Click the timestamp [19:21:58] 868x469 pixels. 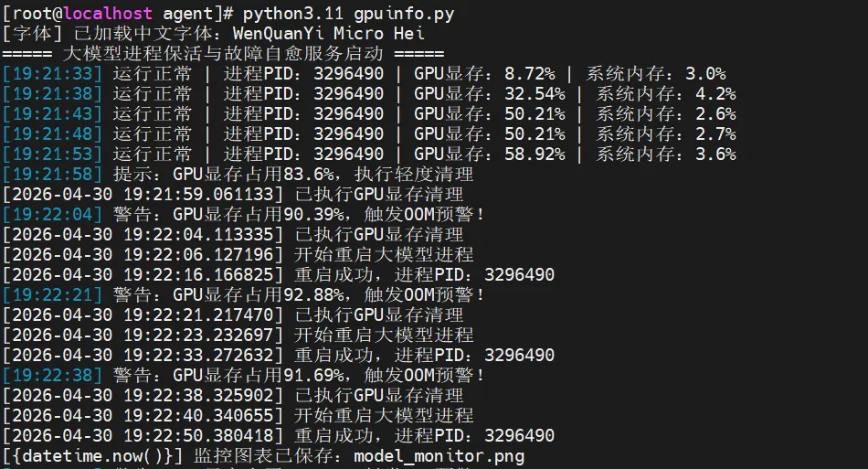coord(53,174)
